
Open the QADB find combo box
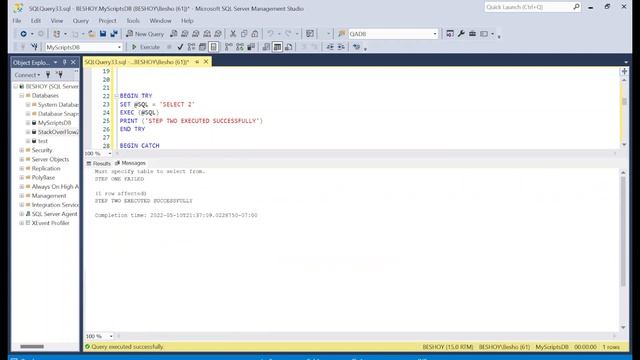[x=435, y=34]
